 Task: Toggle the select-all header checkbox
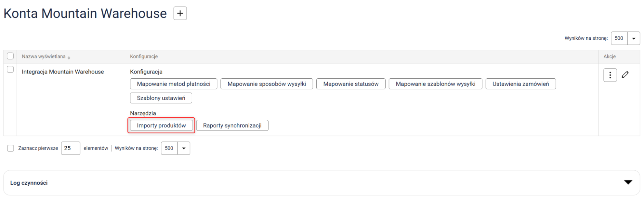pos(10,56)
